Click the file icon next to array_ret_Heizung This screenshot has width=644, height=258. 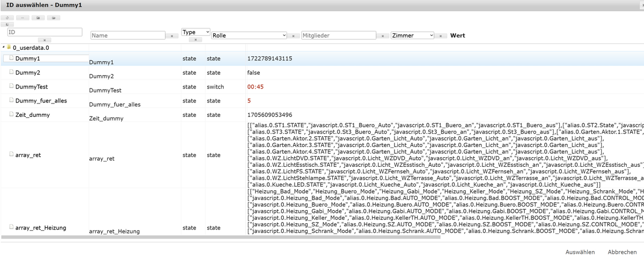(12, 227)
